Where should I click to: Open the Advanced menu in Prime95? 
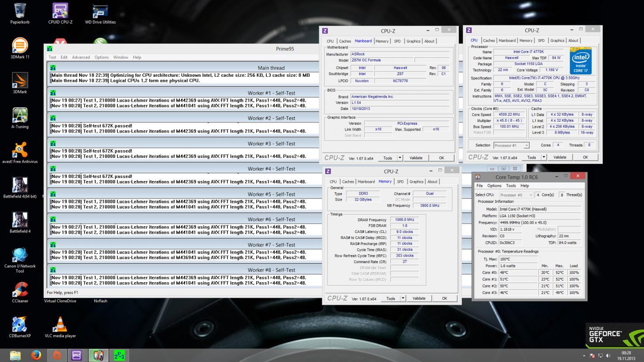point(81,57)
